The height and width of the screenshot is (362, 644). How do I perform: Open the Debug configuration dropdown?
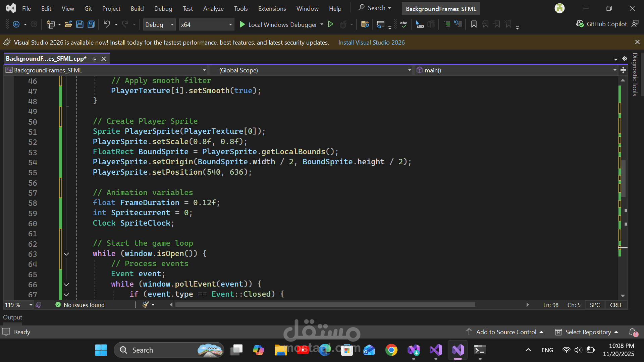(x=172, y=24)
